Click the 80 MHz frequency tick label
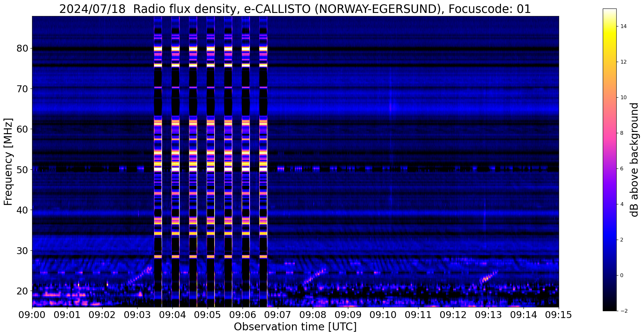Screen dimensions: 644x336 tap(23, 48)
